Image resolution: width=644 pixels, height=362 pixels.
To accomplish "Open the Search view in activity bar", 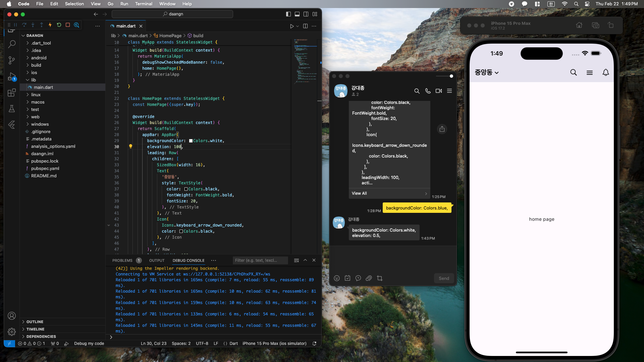I will coord(12,44).
